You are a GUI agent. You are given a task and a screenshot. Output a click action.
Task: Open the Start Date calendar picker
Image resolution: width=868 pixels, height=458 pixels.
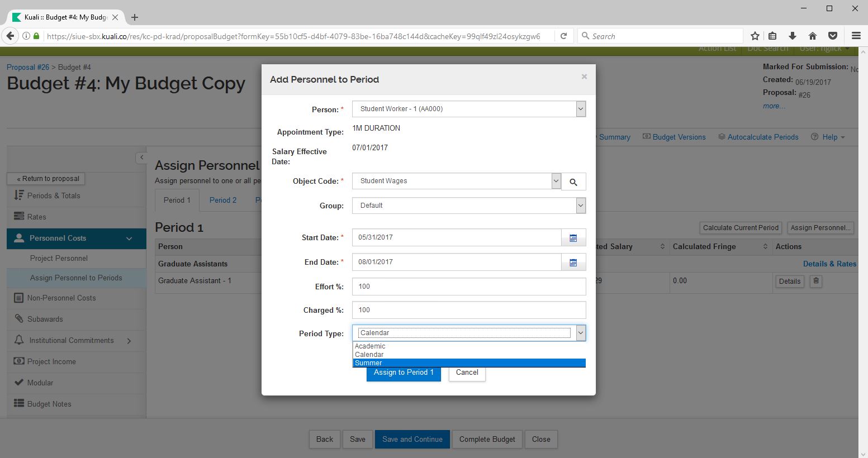(573, 238)
